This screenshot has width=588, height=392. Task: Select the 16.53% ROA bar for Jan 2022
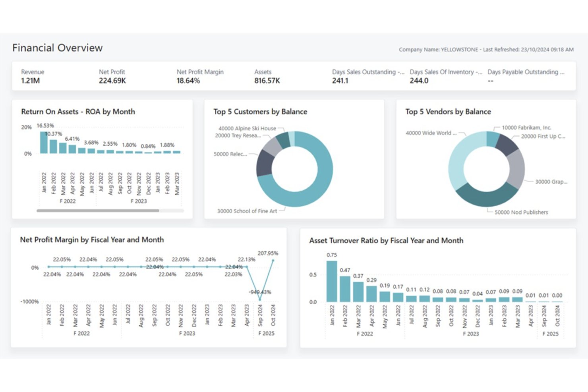[44, 142]
